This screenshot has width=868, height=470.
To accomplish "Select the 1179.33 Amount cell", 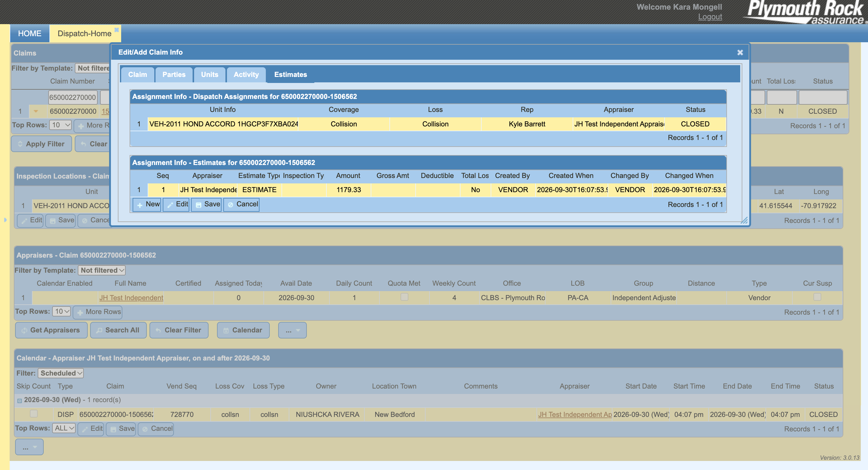I will [x=348, y=190].
